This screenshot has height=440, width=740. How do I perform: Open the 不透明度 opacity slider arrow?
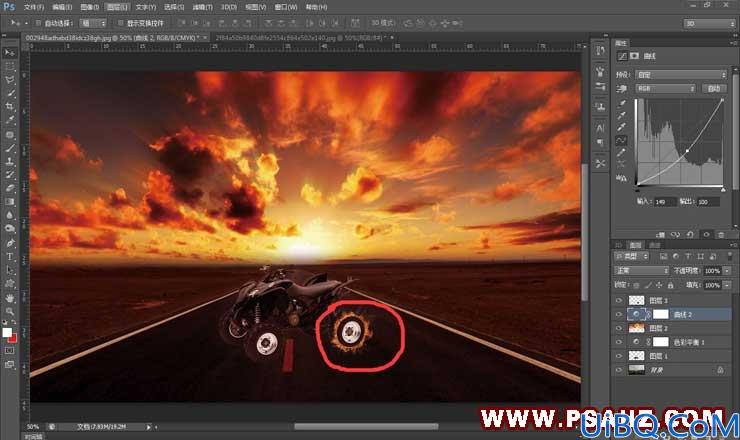[x=727, y=271]
